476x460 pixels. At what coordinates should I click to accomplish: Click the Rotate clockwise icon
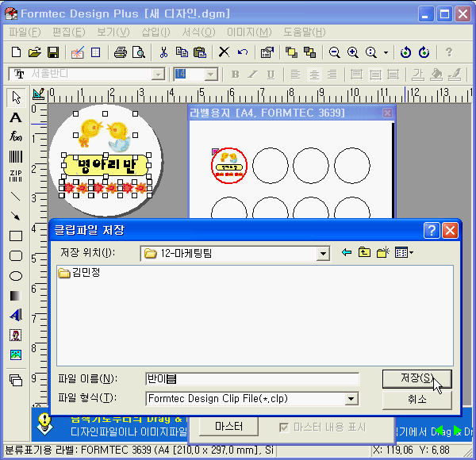click(x=424, y=52)
